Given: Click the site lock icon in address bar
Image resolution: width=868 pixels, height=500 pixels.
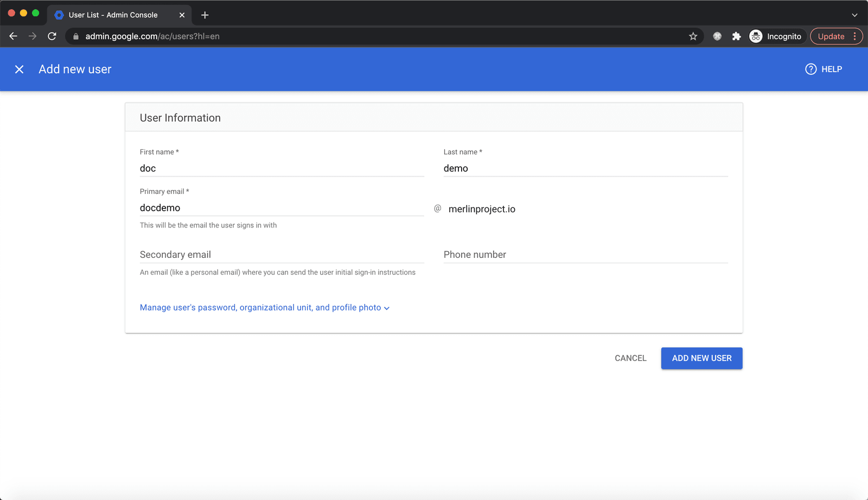Looking at the screenshot, I should coord(76,36).
